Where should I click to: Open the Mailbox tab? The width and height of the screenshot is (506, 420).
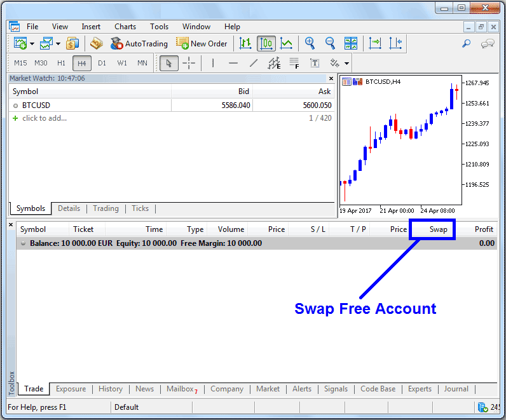pyautogui.click(x=182, y=389)
